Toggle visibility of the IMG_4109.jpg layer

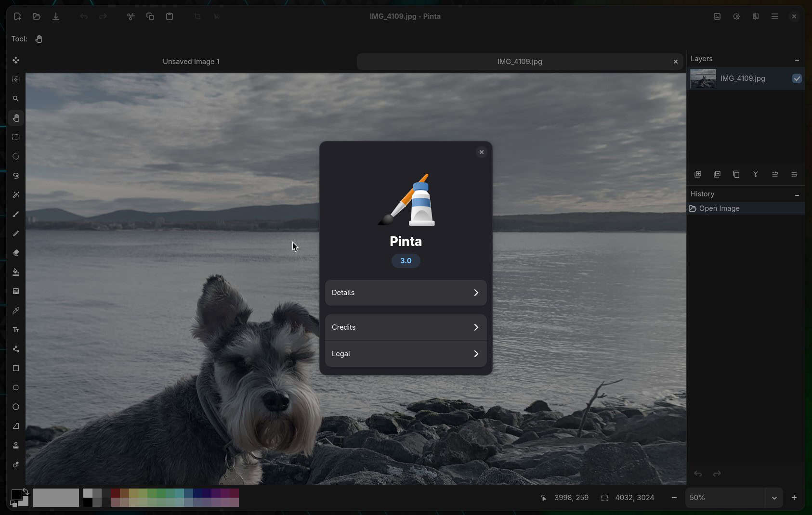pyautogui.click(x=797, y=78)
